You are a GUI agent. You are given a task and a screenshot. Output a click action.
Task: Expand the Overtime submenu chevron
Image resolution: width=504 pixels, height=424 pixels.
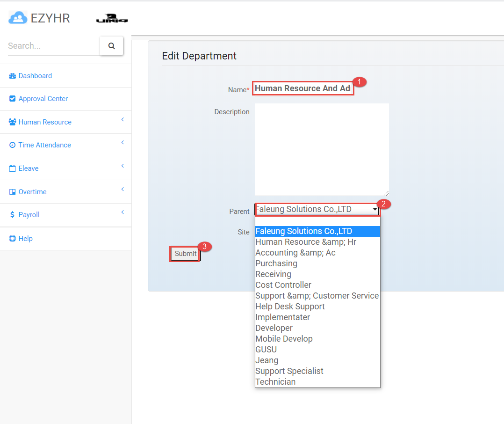122,190
